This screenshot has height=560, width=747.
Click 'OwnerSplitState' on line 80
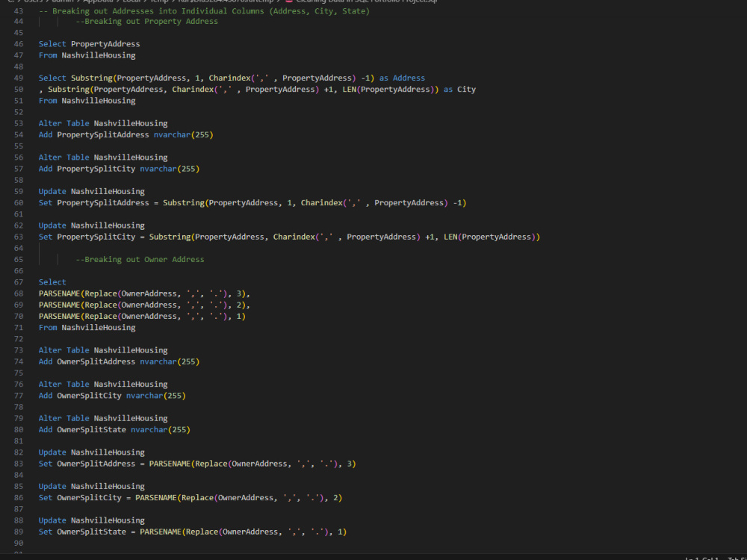coord(91,429)
